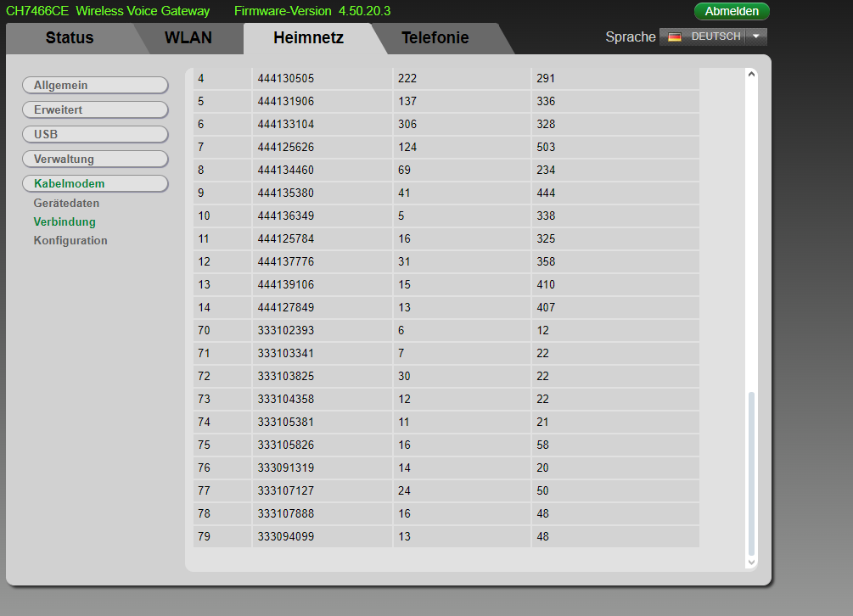Click cell 333091319 in row 76
The height and width of the screenshot is (616, 853).
pyautogui.click(x=322, y=468)
